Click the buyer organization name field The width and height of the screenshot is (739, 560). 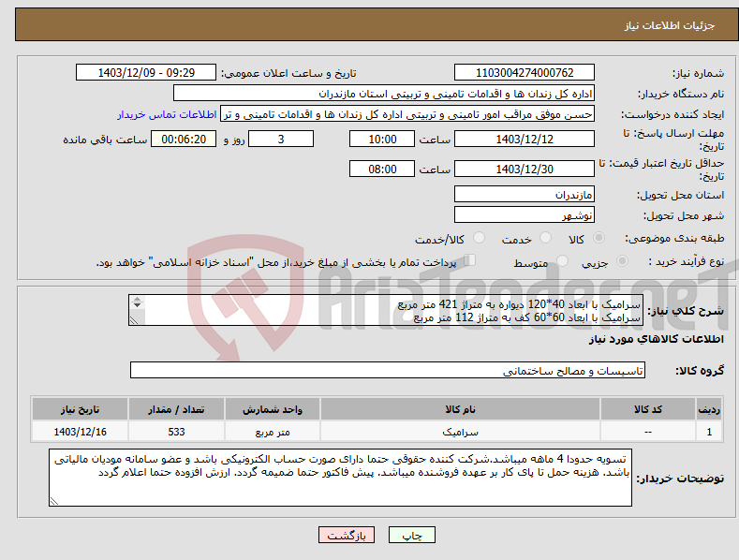[384, 94]
